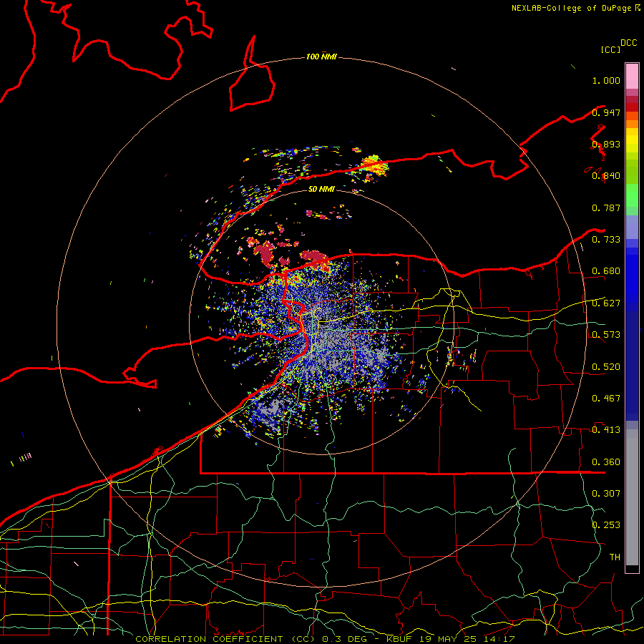
Task: Click the 0.413 scale value
Action: click(x=606, y=430)
